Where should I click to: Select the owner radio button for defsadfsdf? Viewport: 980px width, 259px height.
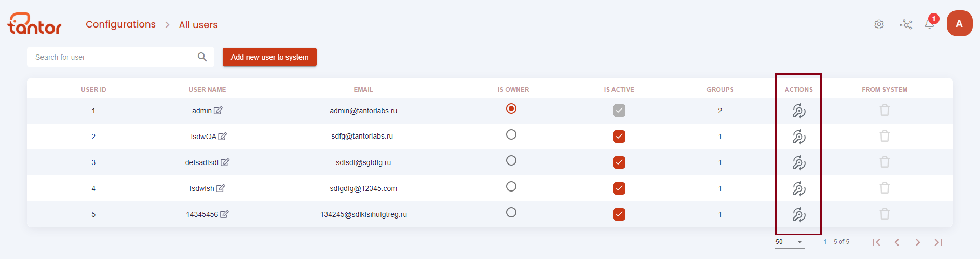pos(511,160)
